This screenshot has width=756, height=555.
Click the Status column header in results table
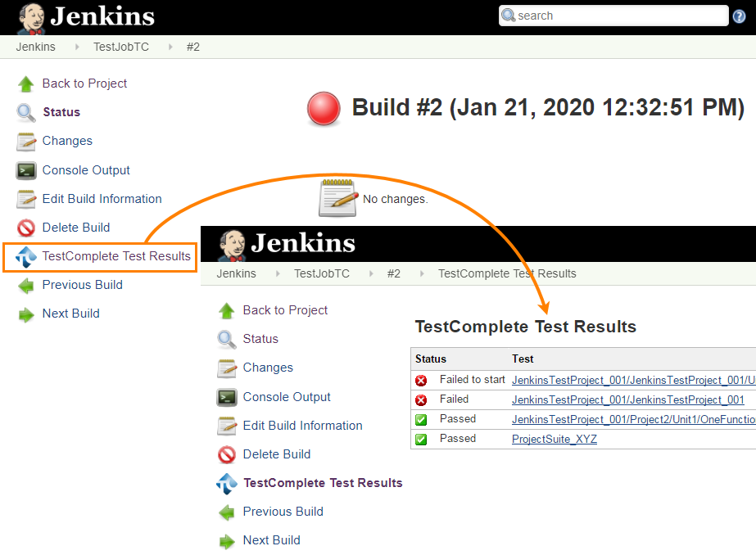[431, 359]
